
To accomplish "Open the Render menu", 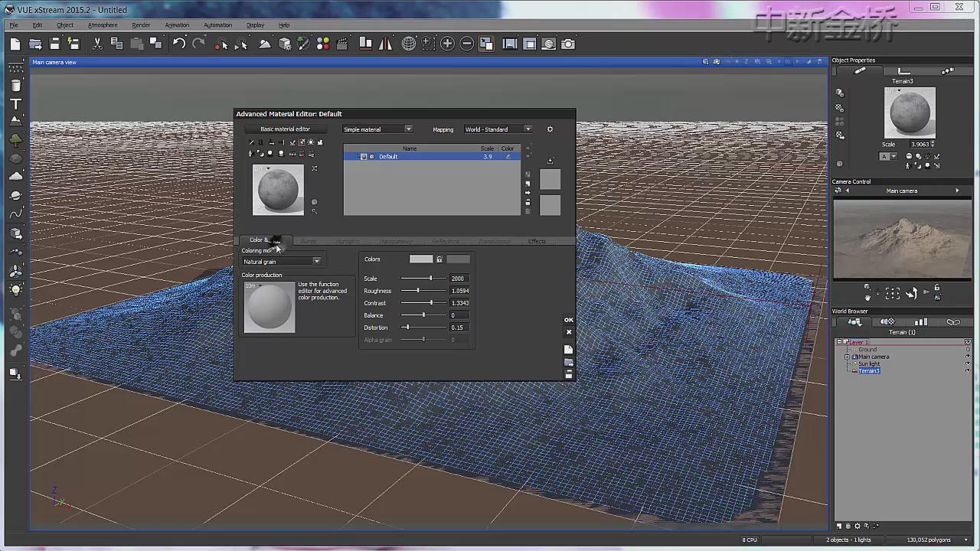I will pos(141,25).
